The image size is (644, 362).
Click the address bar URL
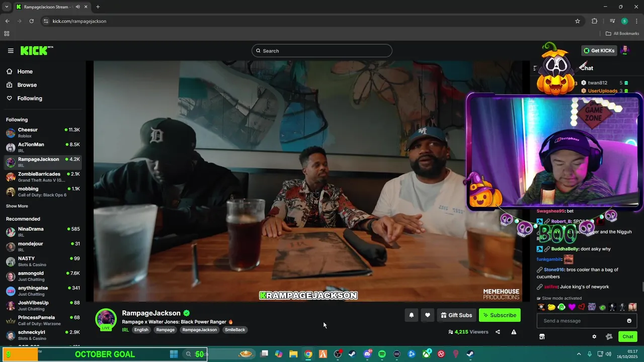pos(79,21)
